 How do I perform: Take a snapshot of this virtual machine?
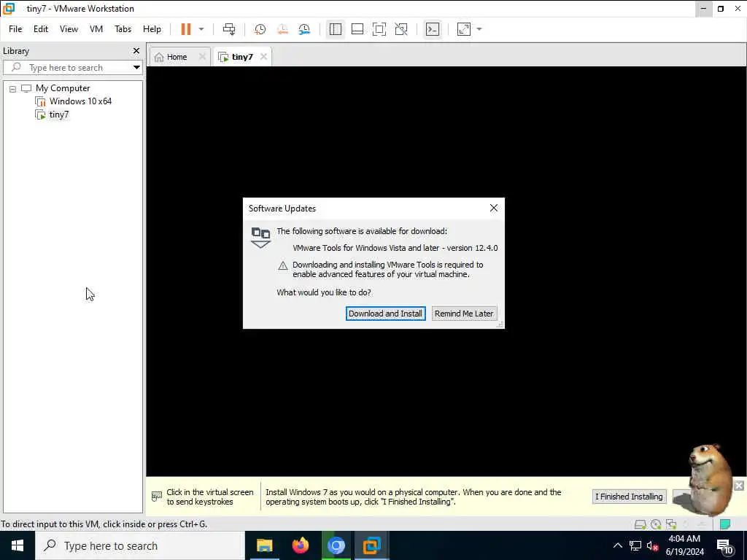pos(260,29)
